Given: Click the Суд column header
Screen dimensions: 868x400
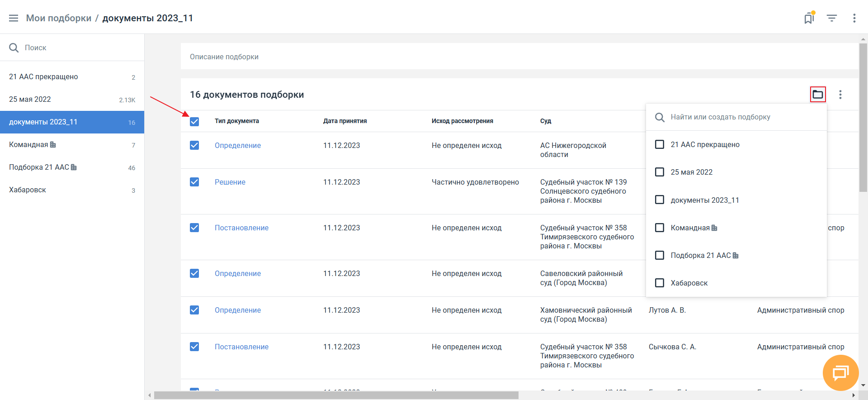Looking at the screenshot, I should [546, 121].
